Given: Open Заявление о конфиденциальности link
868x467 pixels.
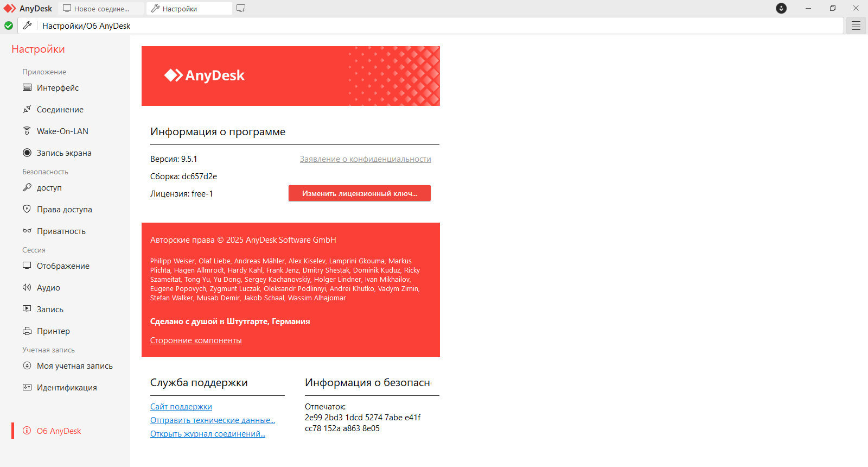Looking at the screenshot, I should click(x=365, y=159).
